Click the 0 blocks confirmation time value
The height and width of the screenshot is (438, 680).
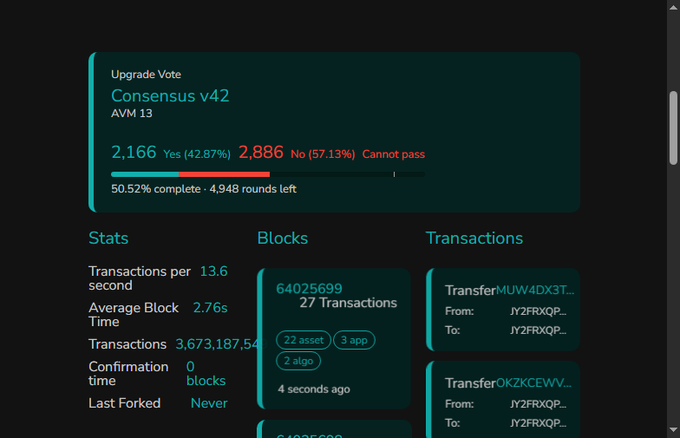tap(206, 373)
